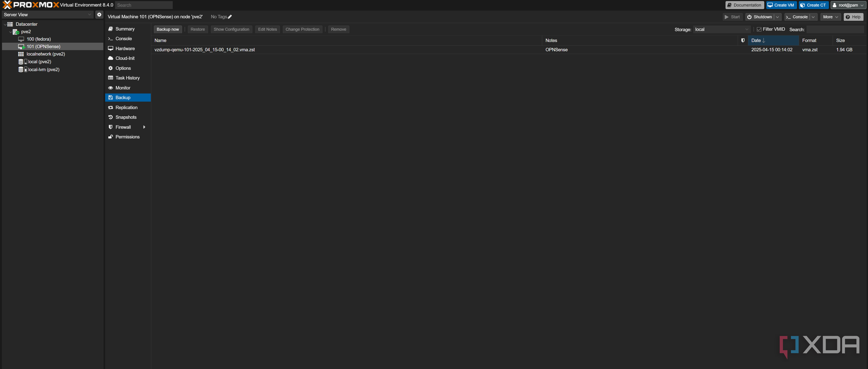Open the Server View dropdown

(47, 14)
